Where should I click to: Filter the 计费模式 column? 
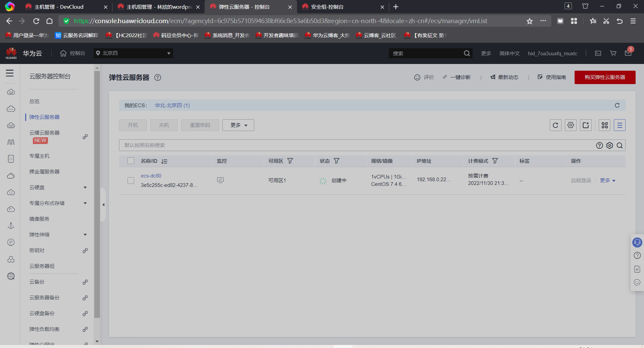point(495,161)
